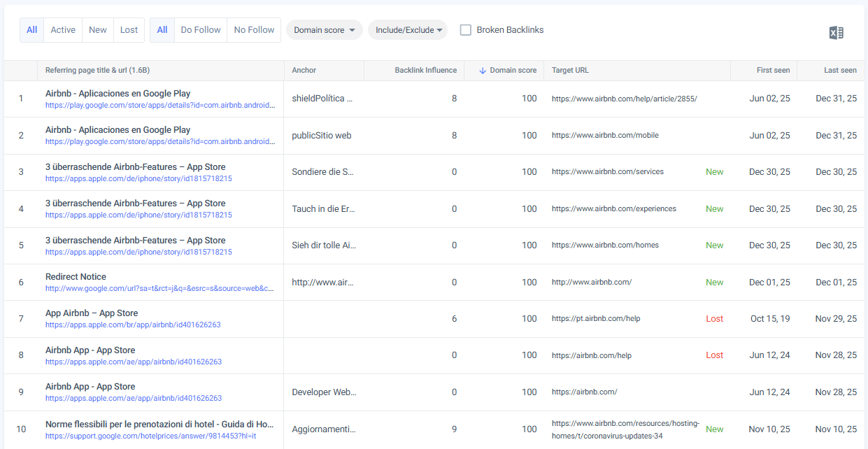Click Backlink Influence value 9 in row 10
Image resolution: width=868 pixels, height=449 pixels.
[x=454, y=429]
